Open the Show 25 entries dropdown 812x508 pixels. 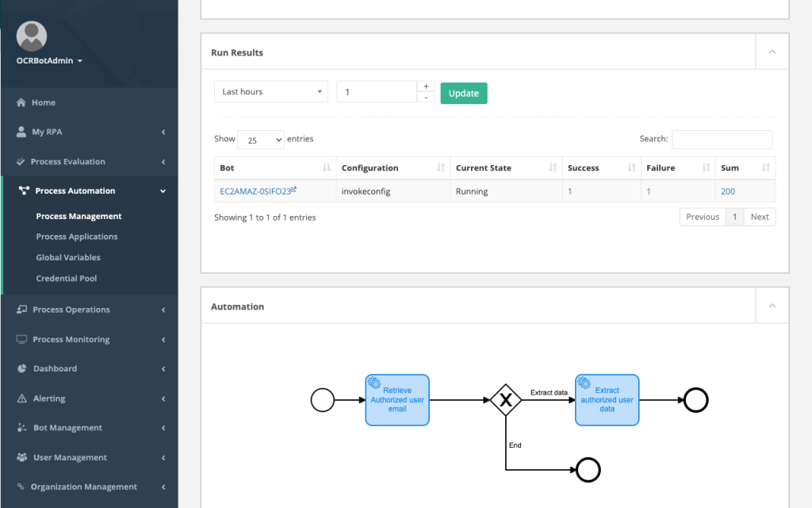coord(260,140)
